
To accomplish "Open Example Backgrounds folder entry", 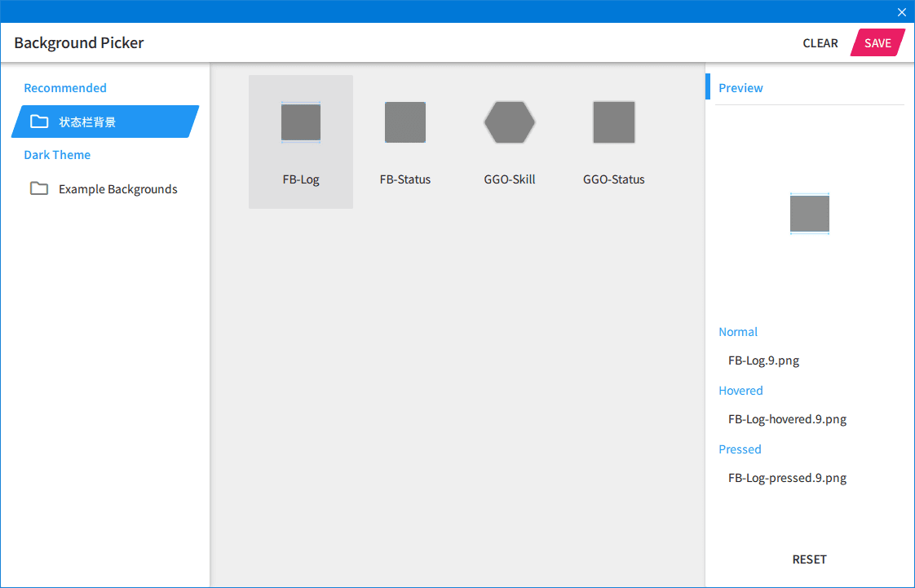I will pos(105,188).
